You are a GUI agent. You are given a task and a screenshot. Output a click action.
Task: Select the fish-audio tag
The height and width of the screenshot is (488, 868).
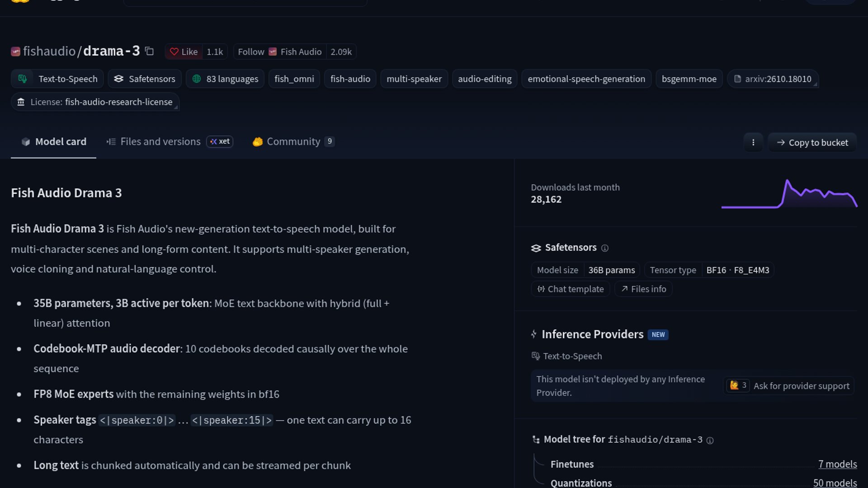point(350,79)
